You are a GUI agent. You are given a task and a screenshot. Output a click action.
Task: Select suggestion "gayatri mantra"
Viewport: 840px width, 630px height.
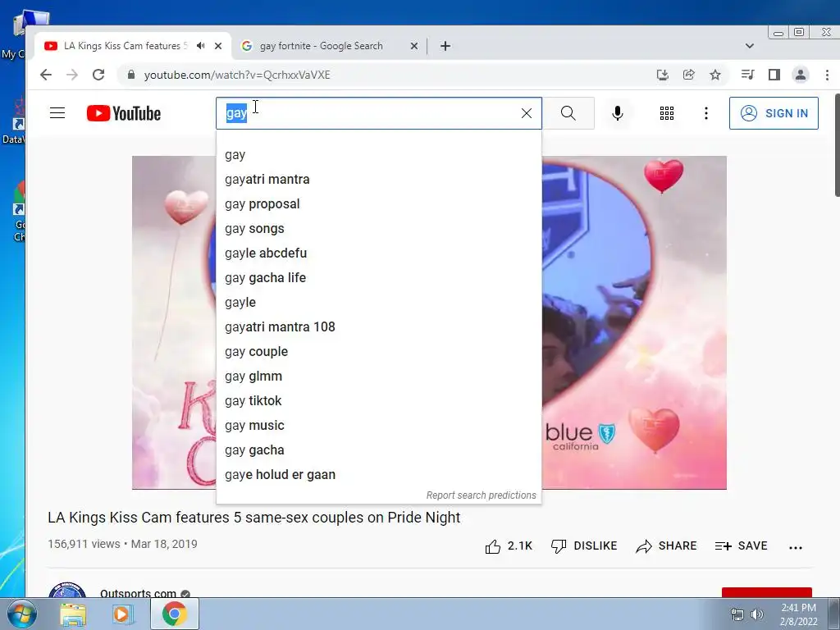click(x=379, y=180)
